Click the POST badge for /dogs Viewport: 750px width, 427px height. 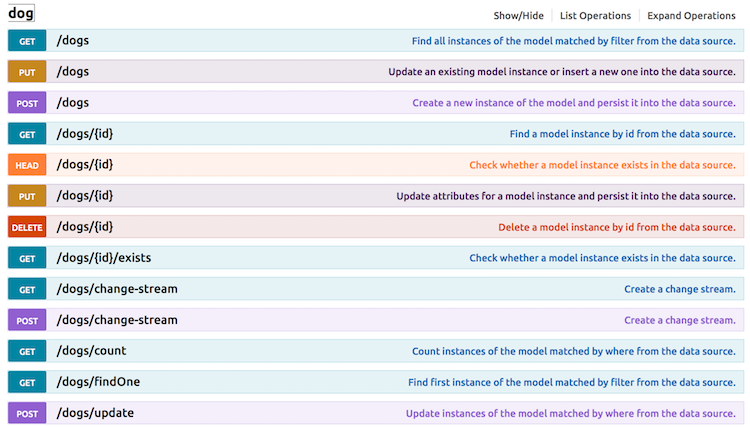point(27,103)
